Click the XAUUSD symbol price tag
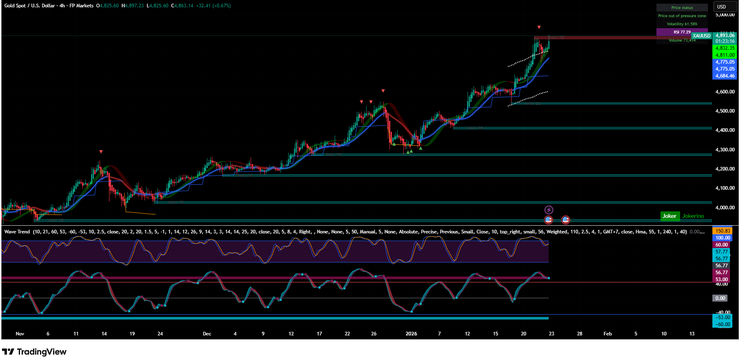This screenshot has height=364, width=743. [701, 36]
